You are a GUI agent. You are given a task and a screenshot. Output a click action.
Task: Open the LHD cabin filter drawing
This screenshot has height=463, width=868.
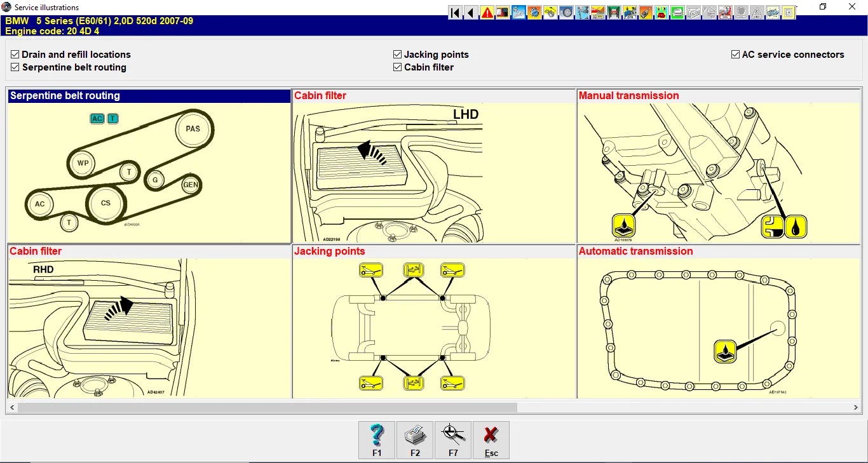point(433,173)
